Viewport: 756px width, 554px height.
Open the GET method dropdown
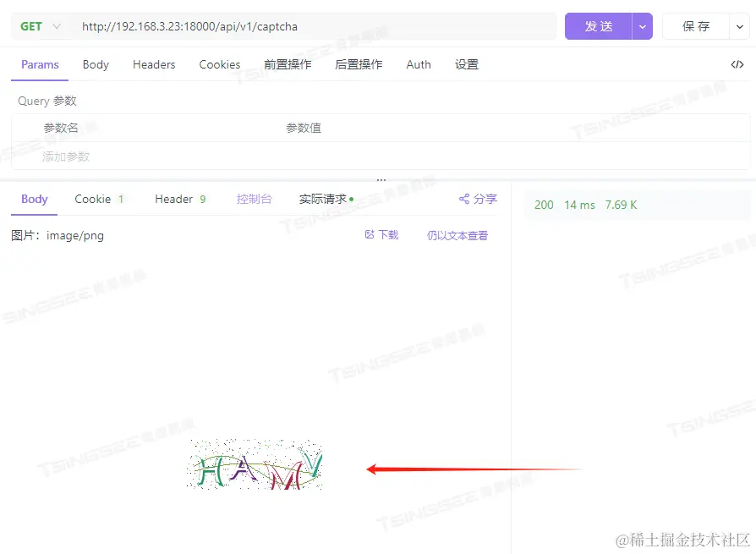(41, 26)
